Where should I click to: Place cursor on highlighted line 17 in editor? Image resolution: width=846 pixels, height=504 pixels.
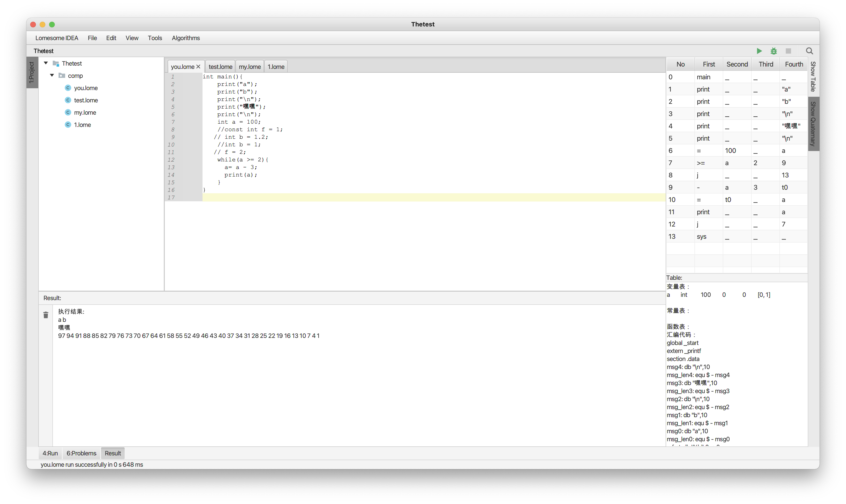coord(434,197)
